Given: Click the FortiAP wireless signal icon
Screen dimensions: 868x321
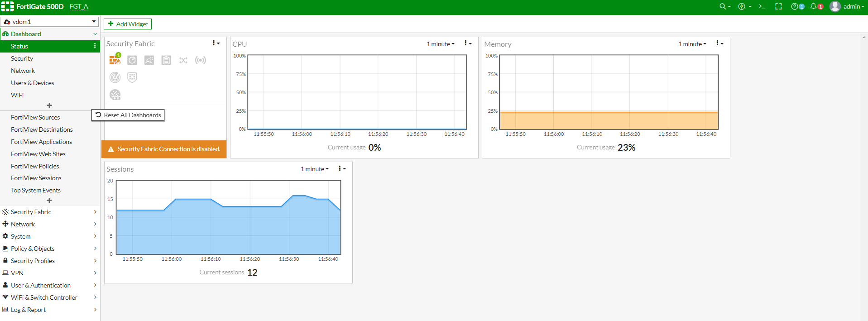Looking at the screenshot, I should (201, 60).
